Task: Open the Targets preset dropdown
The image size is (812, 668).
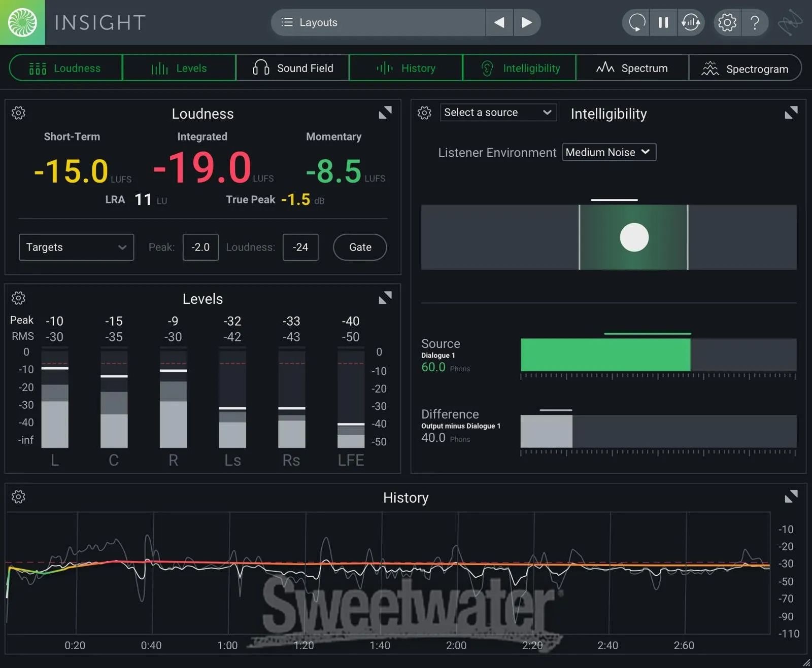Action: tap(77, 247)
